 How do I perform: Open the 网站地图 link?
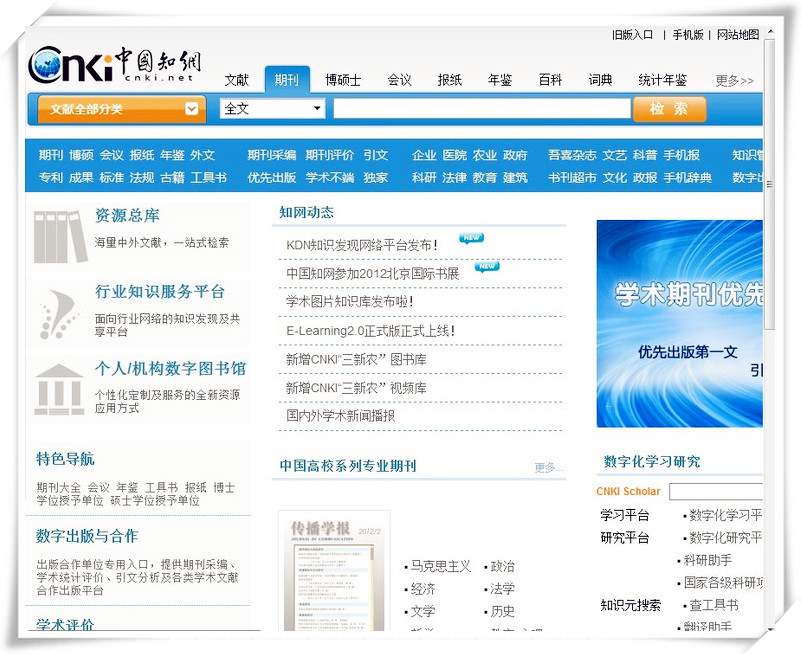(x=738, y=35)
